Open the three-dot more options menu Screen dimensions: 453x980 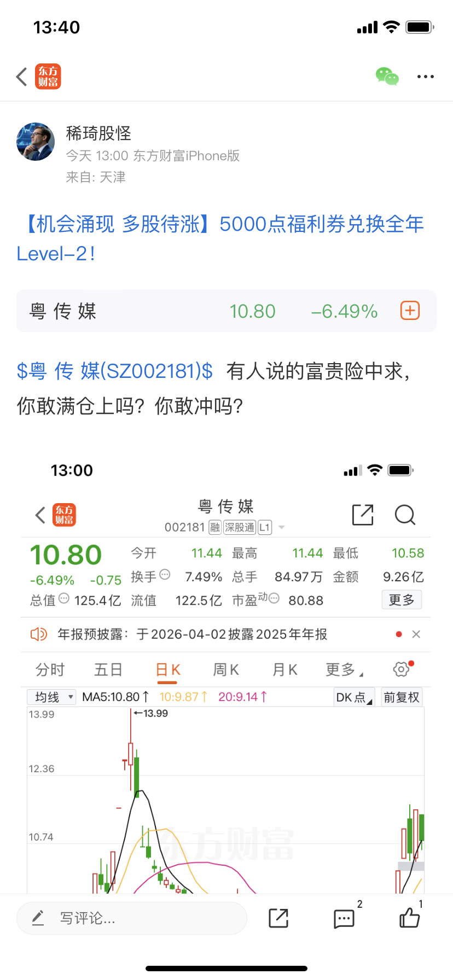[x=426, y=77]
